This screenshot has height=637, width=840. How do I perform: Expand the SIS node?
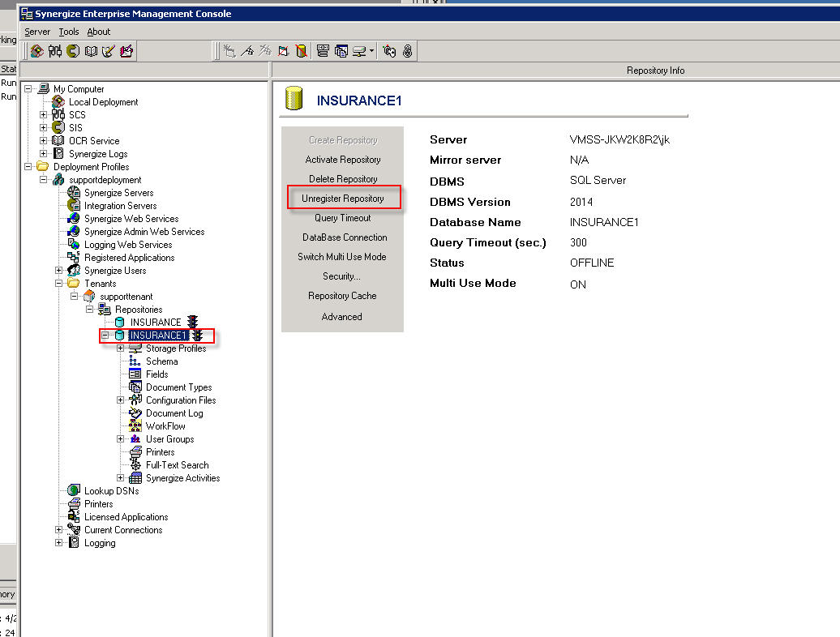click(44, 127)
